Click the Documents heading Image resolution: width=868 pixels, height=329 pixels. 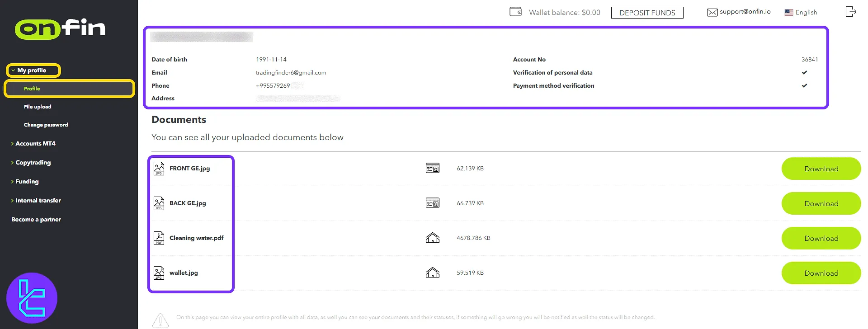[x=179, y=120]
